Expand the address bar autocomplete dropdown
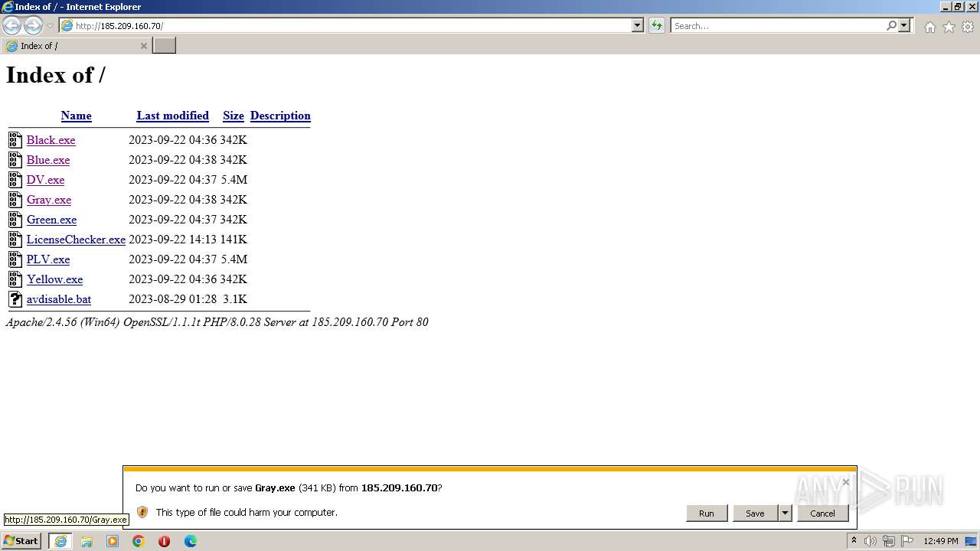This screenshot has height=551, width=980. 638,25
